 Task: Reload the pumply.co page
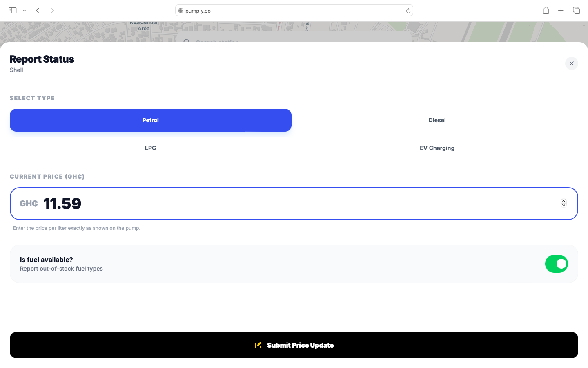point(408,10)
